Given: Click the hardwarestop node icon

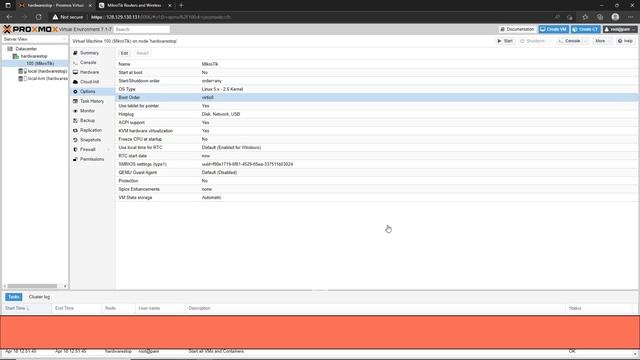Looking at the screenshot, I should pyautogui.click(x=16, y=56).
